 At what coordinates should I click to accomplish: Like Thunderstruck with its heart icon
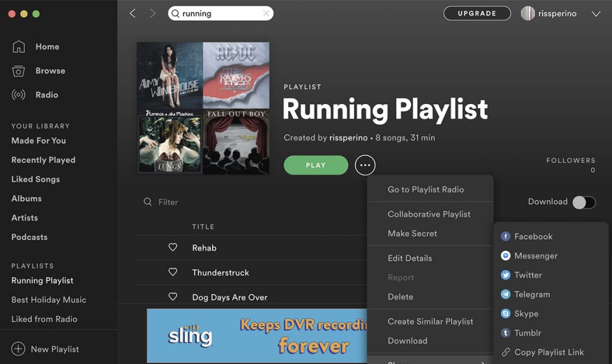point(173,272)
